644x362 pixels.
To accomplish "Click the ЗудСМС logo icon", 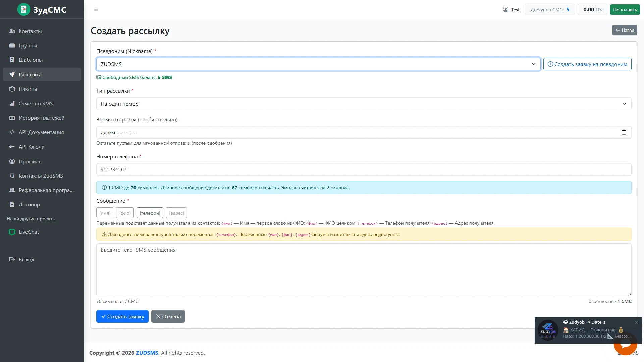I will click(24, 9).
